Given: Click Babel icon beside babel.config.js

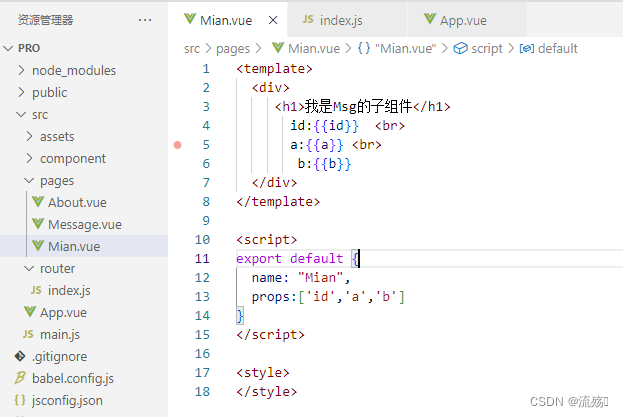Looking at the screenshot, I should 20,378.
